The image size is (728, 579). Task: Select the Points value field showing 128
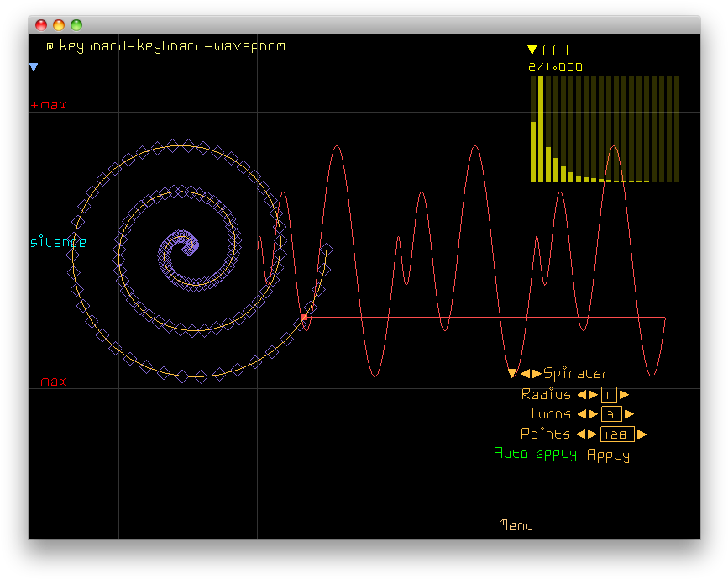click(617, 434)
